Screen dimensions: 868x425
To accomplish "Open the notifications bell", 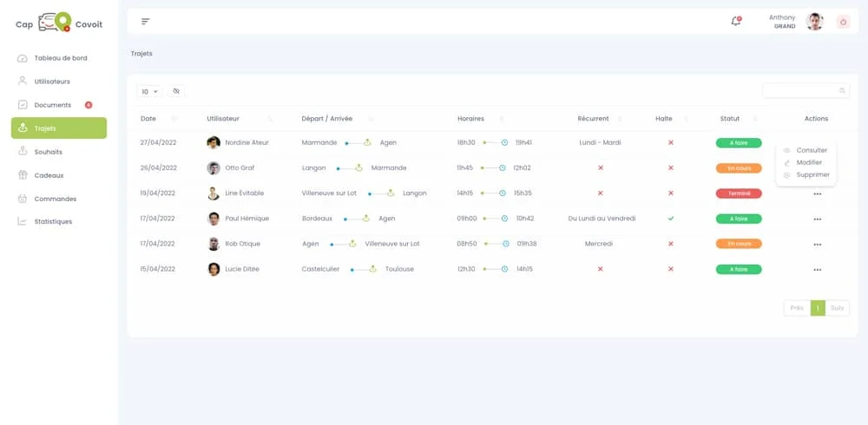I will [736, 22].
